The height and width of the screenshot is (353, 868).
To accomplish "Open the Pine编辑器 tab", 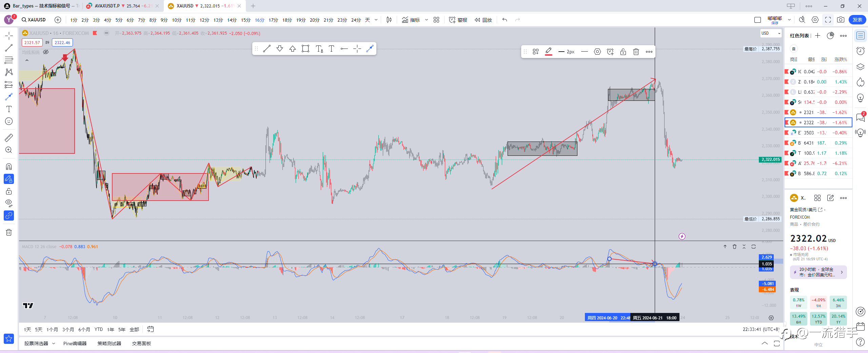I will click(x=75, y=343).
